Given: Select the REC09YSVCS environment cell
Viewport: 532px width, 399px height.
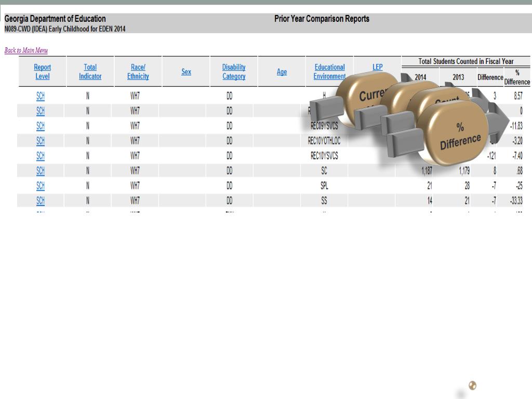Looking at the screenshot, I should click(324, 126).
